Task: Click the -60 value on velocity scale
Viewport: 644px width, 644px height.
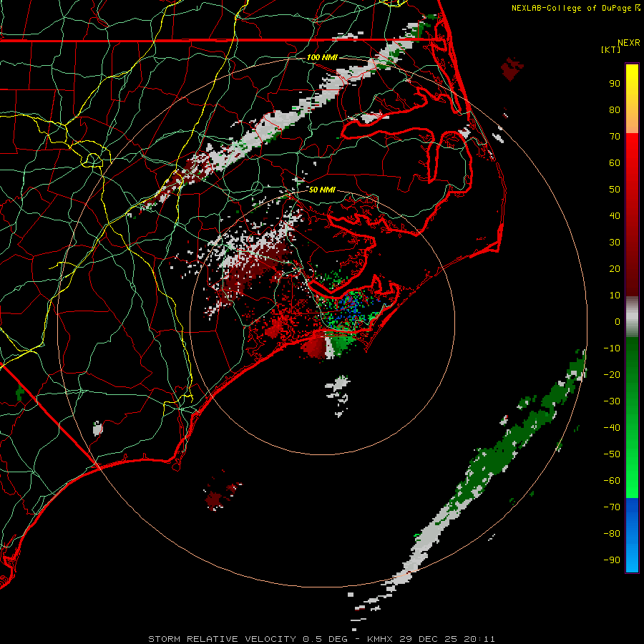Action: 612,481
